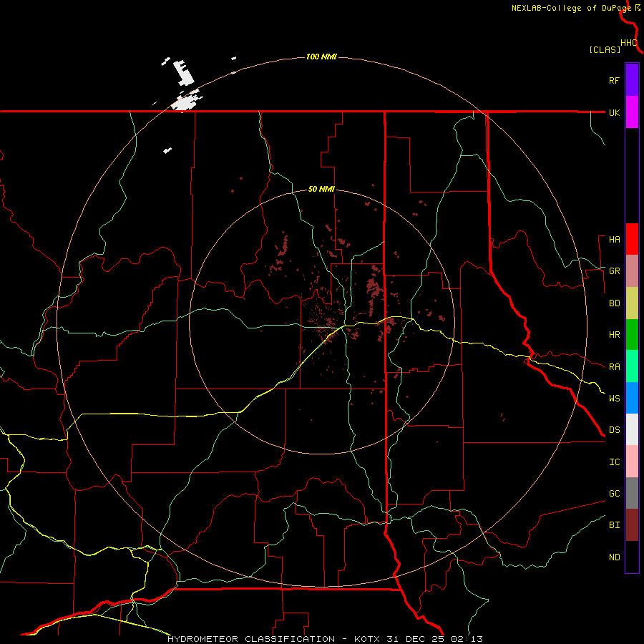The width and height of the screenshot is (644, 644).
Task: Click the GR legend label
Action: [614, 271]
